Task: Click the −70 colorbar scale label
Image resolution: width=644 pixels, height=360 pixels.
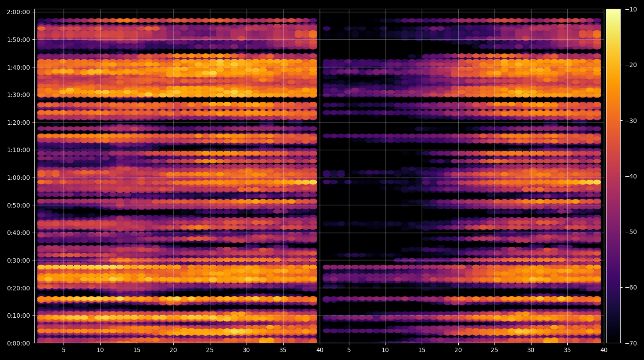Action: pos(631,343)
